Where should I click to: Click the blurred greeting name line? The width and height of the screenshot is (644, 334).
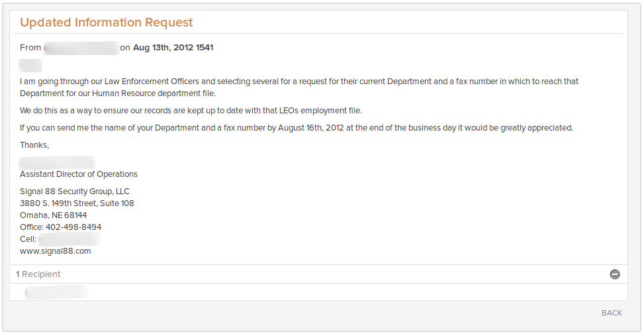[x=30, y=66]
